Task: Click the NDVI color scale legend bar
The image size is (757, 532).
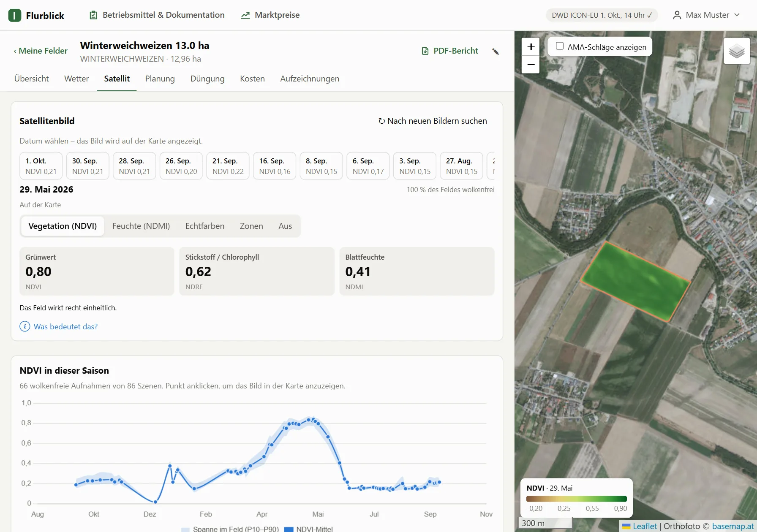Action: 576,499
